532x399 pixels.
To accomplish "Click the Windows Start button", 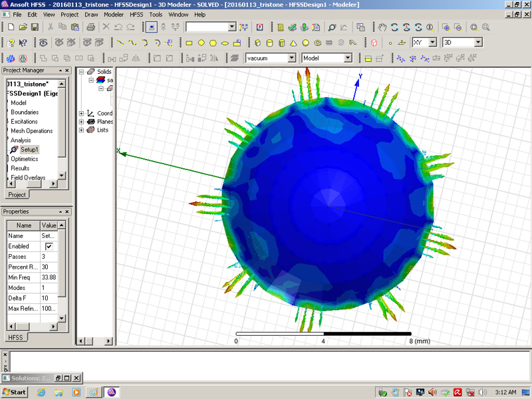I will click(x=15, y=392).
